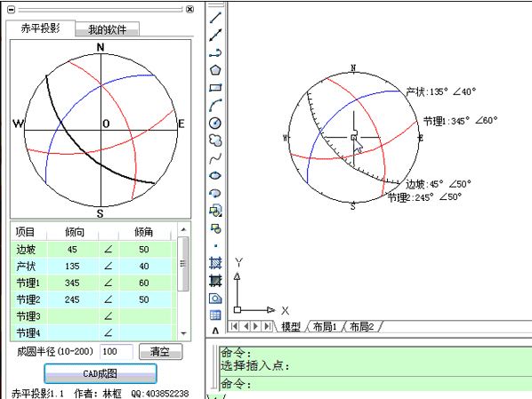Click the QQ:403852238 author text

[x=160, y=394]
